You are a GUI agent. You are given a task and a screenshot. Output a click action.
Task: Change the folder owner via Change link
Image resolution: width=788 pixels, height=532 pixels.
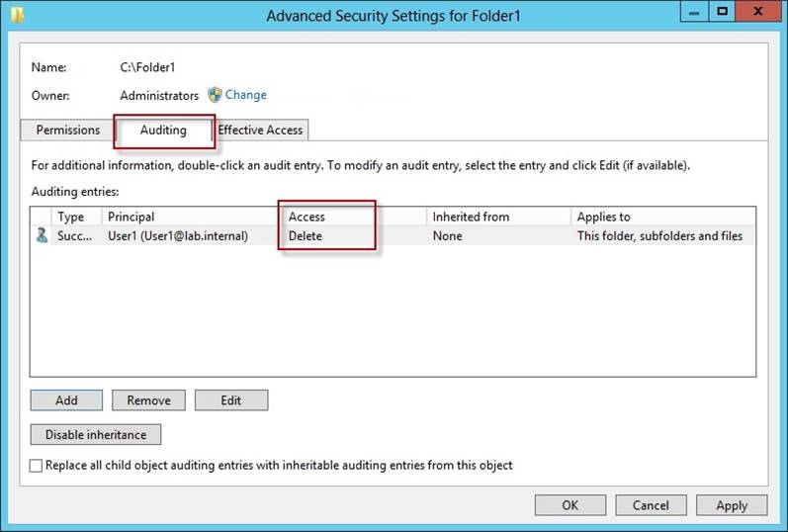(246, 95)
